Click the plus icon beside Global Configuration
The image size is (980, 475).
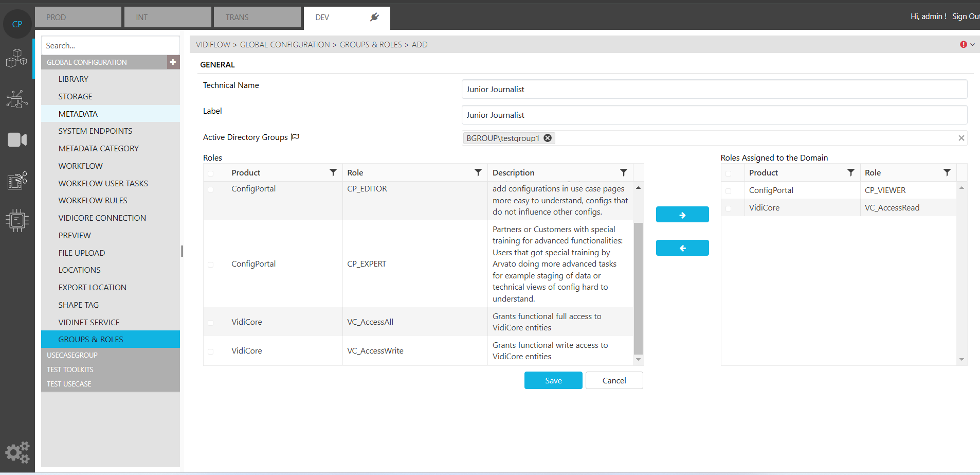(173, 62)
